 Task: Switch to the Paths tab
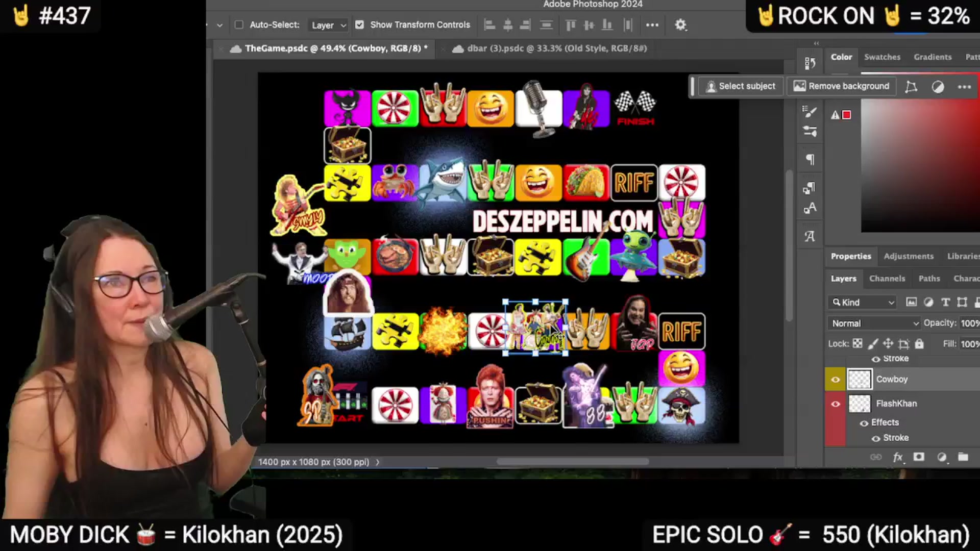coord(929,279)
